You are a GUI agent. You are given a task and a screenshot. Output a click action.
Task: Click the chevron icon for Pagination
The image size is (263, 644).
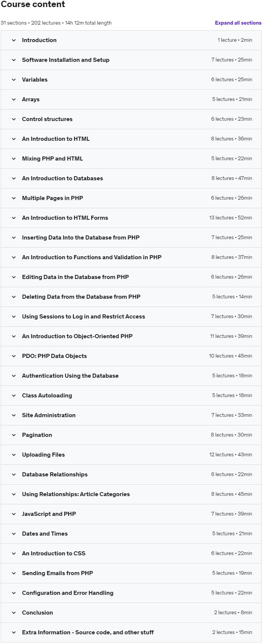tap(14, 435)
